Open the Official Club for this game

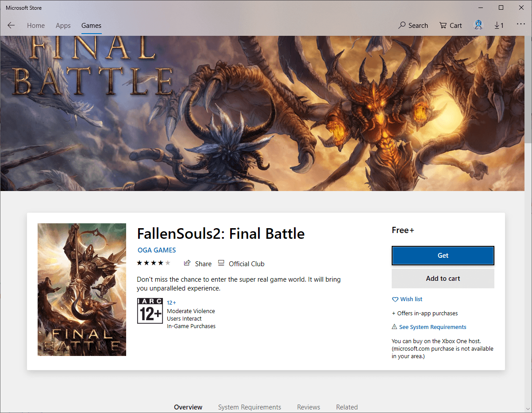click(x=241, y=264)
